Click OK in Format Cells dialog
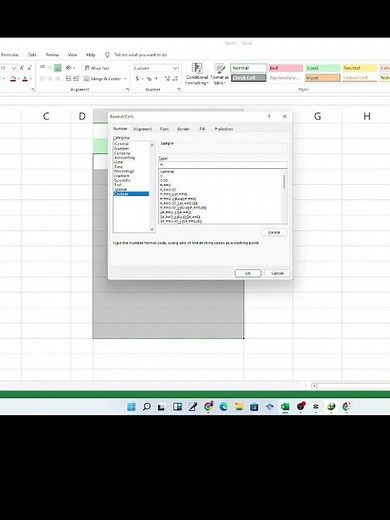This screenshot has height=520, width=390. pyautogui.click(x=248, y=273)
